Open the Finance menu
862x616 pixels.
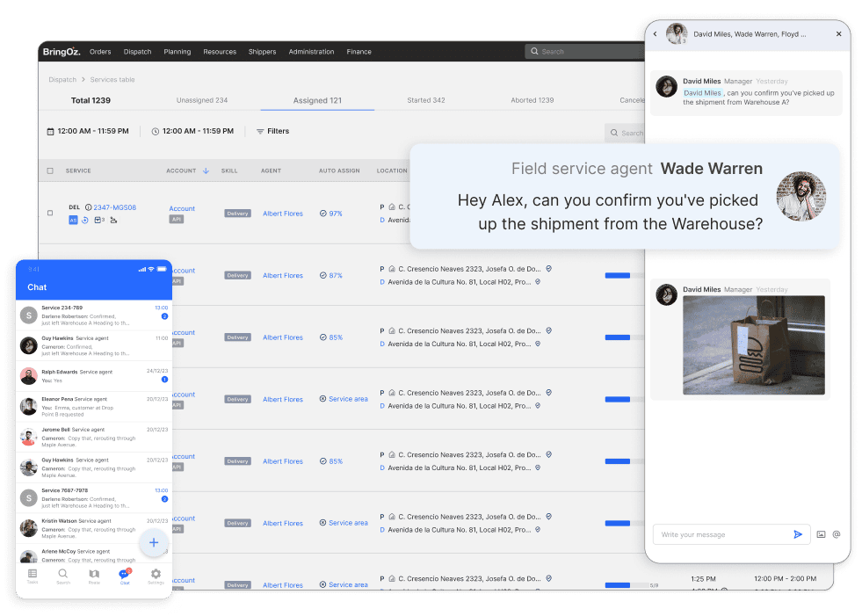359,52
